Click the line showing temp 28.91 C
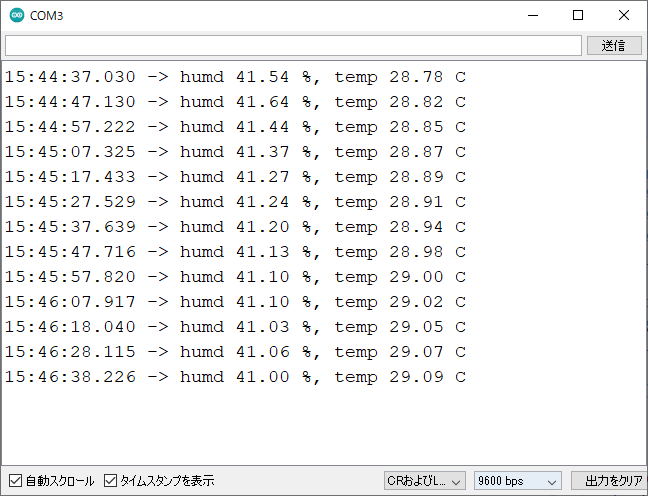 (x=235, y=202)
